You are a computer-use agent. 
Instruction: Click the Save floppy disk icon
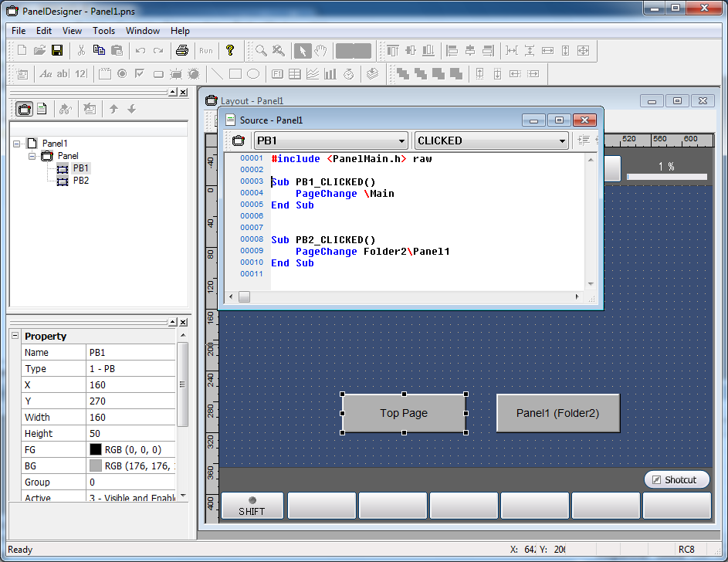tap(57, 51)
